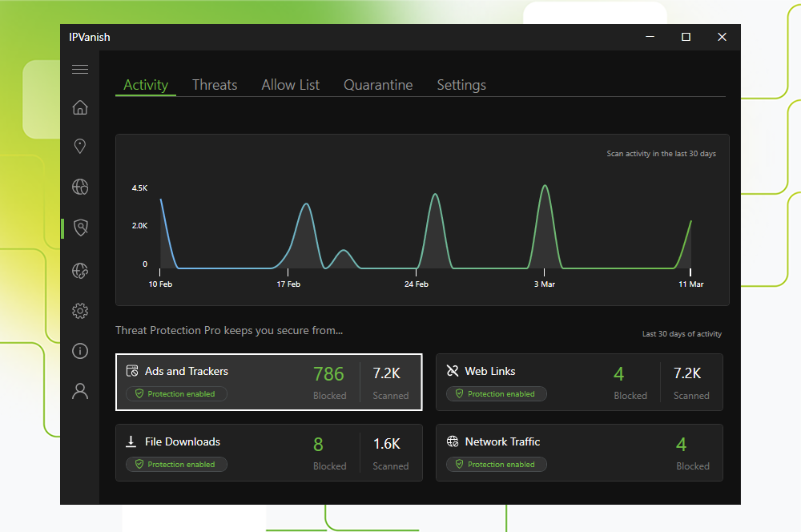This screenshot has width=801, height=532.
Task: Toggle Protection enabled on Web Links
Action: pyautogui.click(x=496, y=393)
